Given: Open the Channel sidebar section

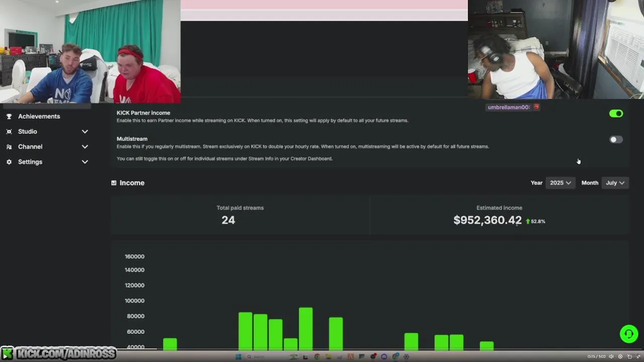Looking at the screenshot, I should (30, 146).
